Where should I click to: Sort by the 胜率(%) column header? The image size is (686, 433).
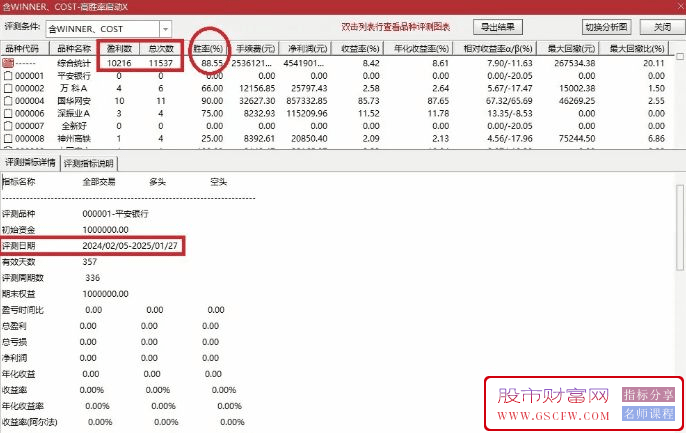(208, 49)
